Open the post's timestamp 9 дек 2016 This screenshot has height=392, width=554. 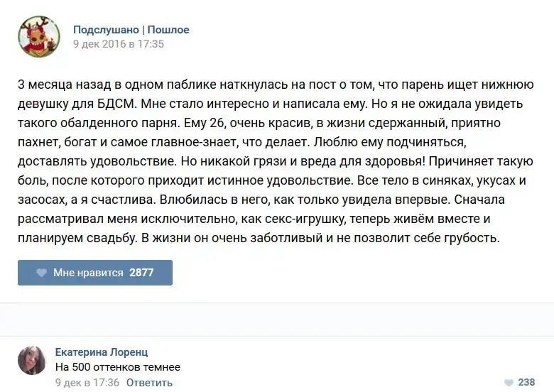[119, 44]
